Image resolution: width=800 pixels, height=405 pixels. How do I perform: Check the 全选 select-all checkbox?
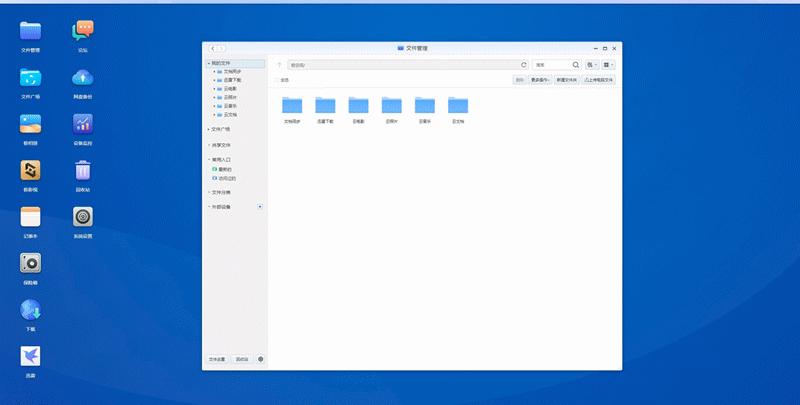coord(277,80)
